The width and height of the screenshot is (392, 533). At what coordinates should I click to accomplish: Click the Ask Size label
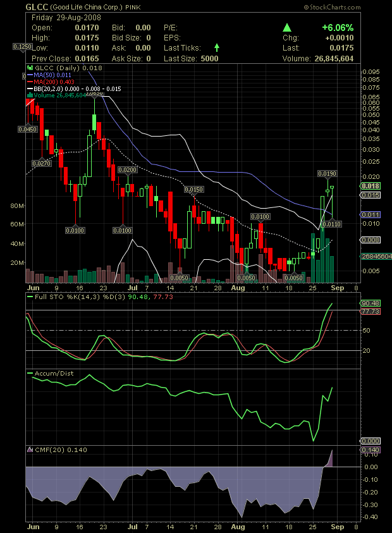126,58
